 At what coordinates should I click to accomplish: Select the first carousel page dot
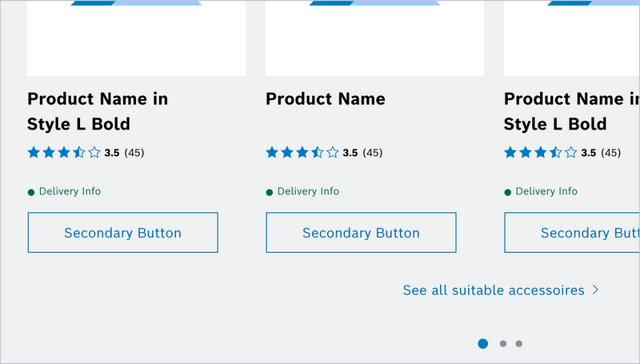click(482, 344)
